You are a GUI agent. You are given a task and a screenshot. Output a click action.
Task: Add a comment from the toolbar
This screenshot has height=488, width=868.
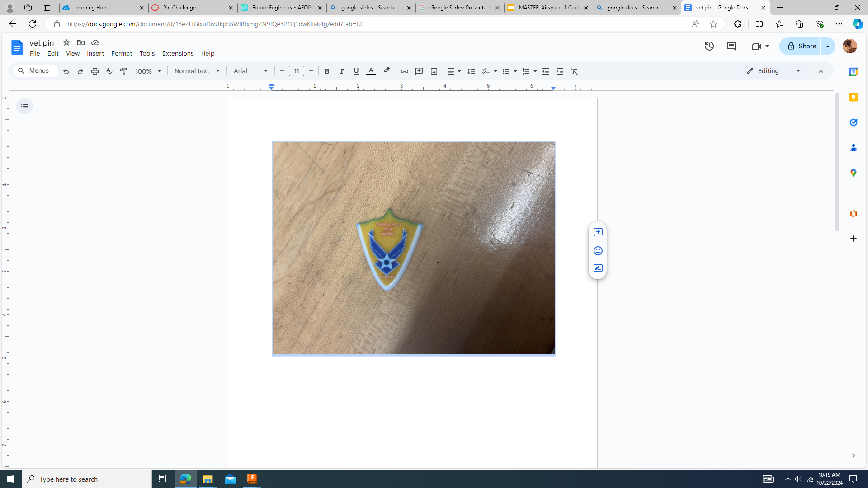point(419,71)
